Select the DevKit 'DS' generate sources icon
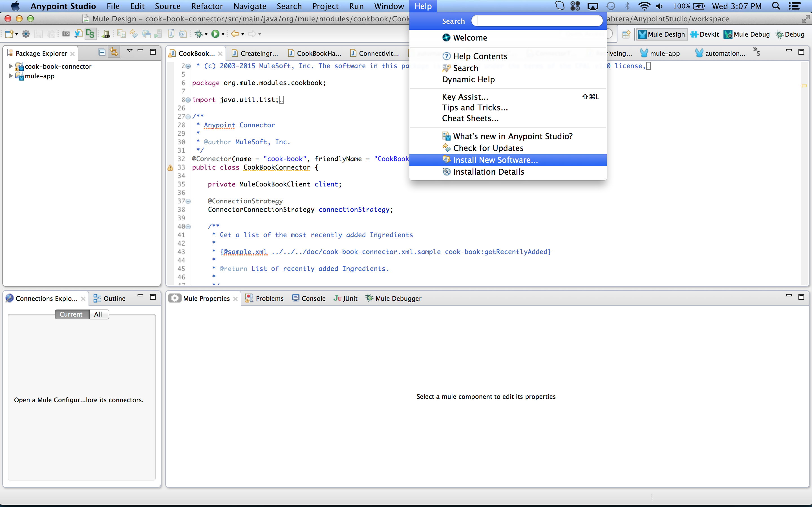This screenshot has width=812, height=507. 90,34
